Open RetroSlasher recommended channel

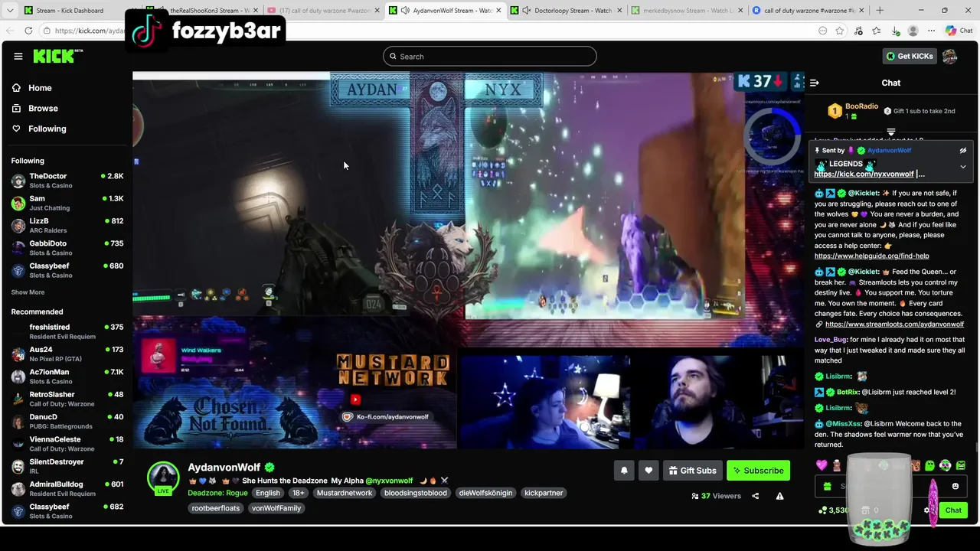click(67, 399)
